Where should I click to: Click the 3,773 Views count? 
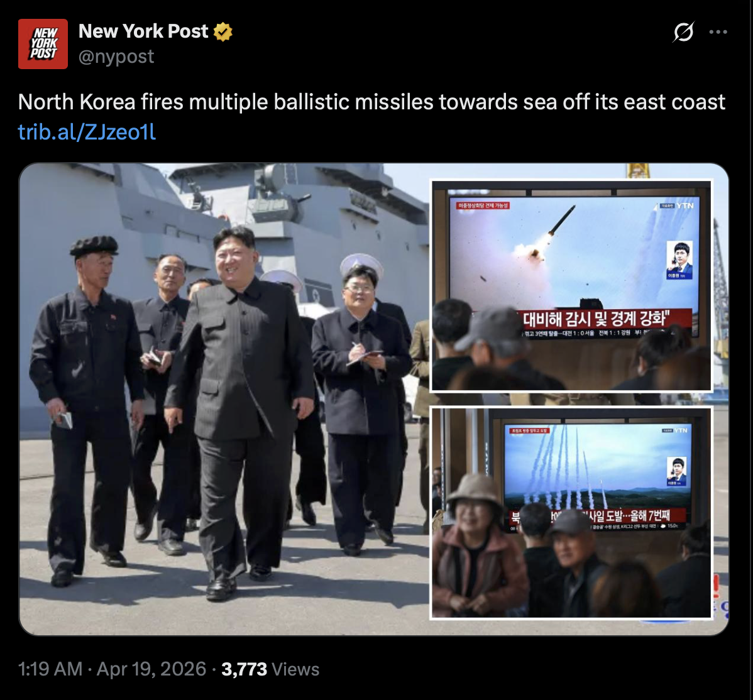pos(270,669)
